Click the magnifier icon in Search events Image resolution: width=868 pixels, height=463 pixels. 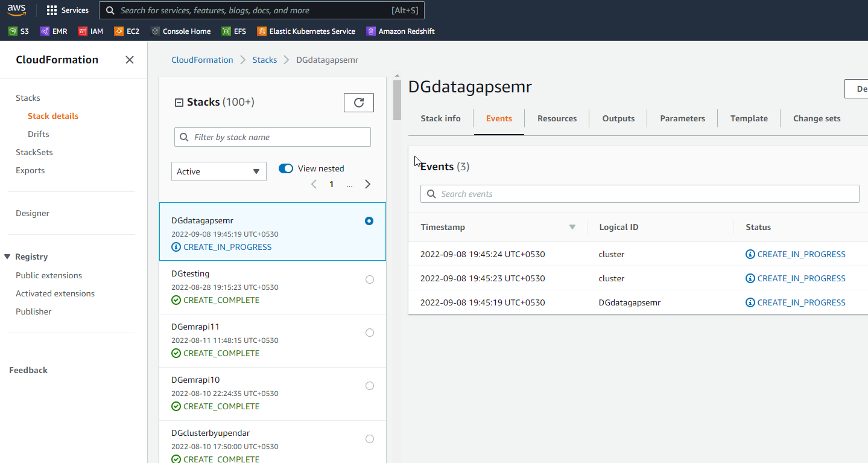(x=431, y=194)
